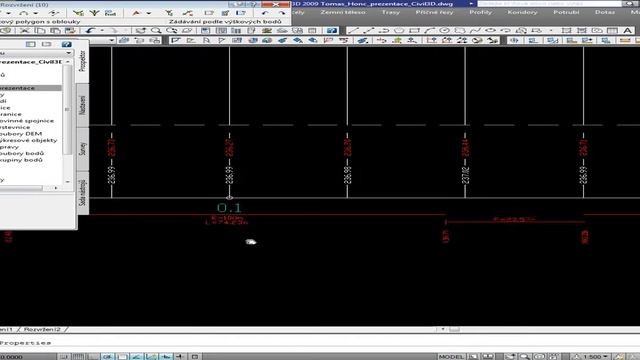640x360 pixels.
Task: Switch to the Prospektor vertical tab
Action: (x=82, y=61)
